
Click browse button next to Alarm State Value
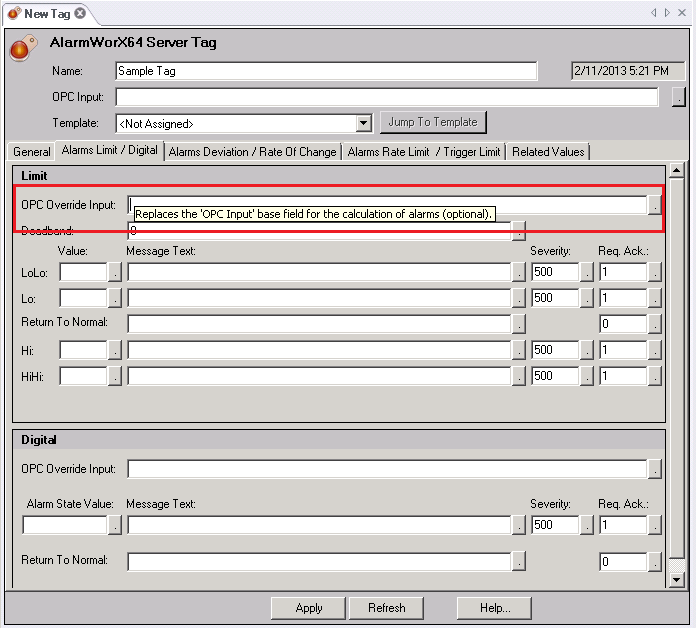point(115,525)
